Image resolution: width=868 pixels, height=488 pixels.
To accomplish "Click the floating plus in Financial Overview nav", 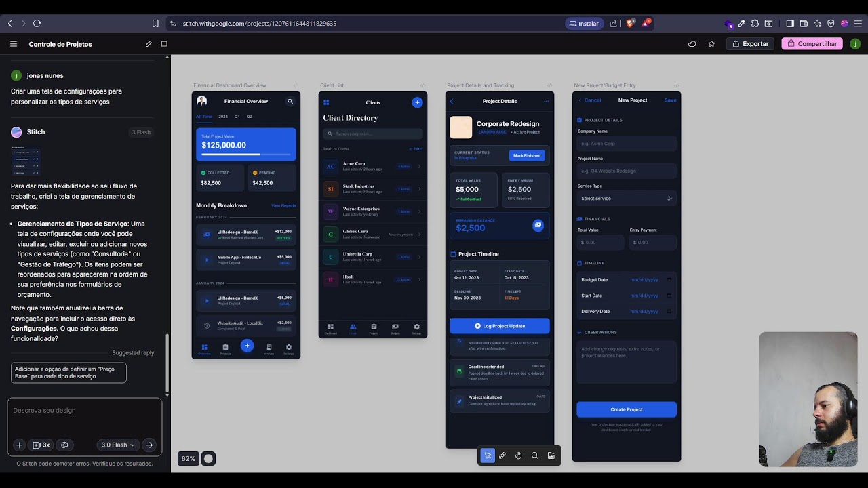I will 247,346.
